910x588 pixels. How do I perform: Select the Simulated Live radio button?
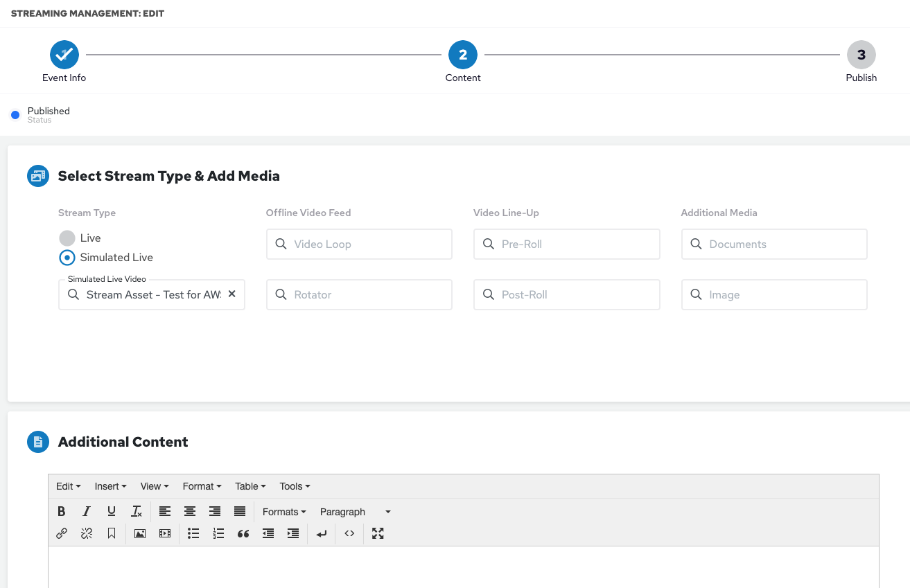(x=67, y=258)
